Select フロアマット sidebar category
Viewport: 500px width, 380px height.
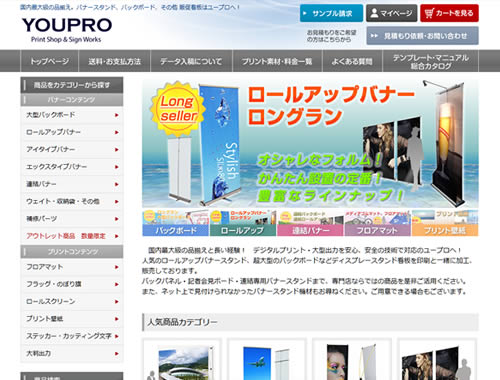72,267
